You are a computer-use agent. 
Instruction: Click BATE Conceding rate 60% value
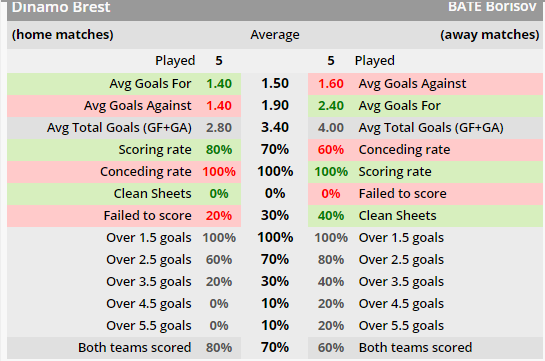331,150
